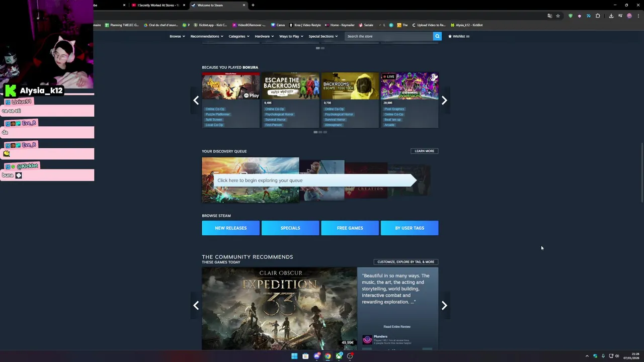Viewport: 644px width, 362px height.
Task: Open Krea Video Restyle bookmark
Action: pos(305,25)
